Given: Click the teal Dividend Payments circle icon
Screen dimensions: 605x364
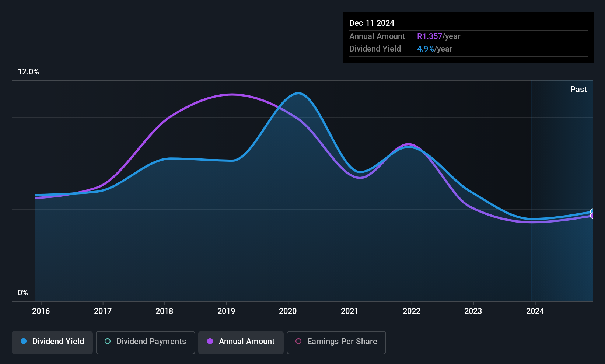Looking at the screenshot, I should (108, 341).
